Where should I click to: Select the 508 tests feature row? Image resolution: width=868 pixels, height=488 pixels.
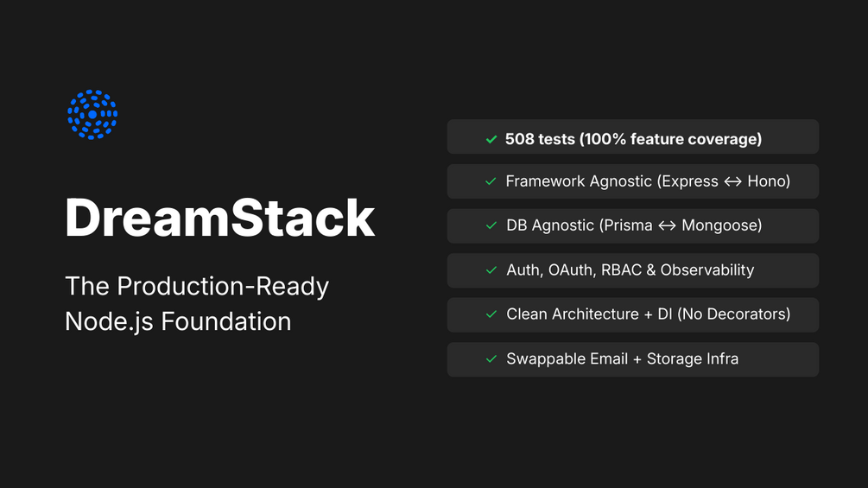point(632,137)
